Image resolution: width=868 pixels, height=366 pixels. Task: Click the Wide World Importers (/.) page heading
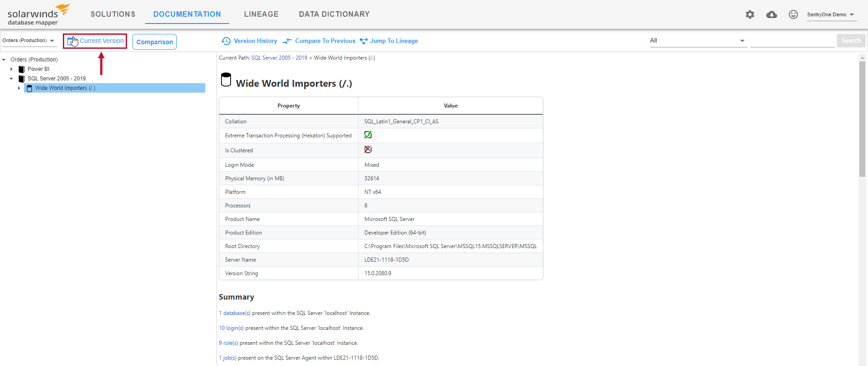[x=294, y=84]
